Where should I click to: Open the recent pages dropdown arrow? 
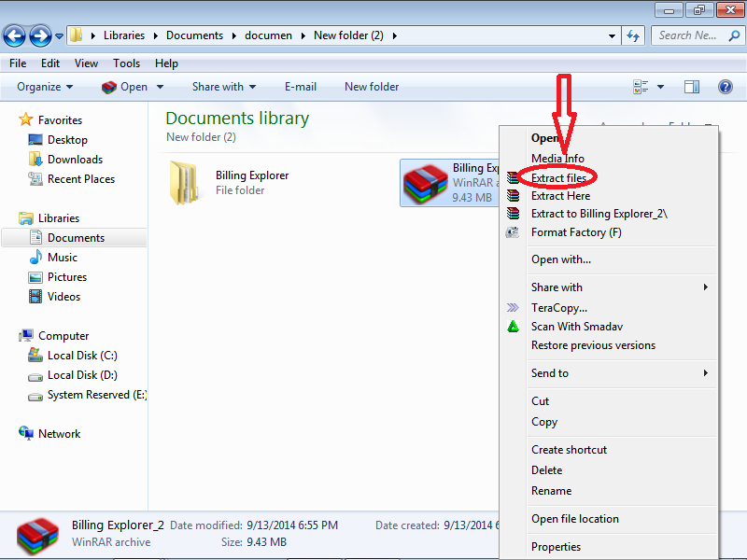pos(60,35)
